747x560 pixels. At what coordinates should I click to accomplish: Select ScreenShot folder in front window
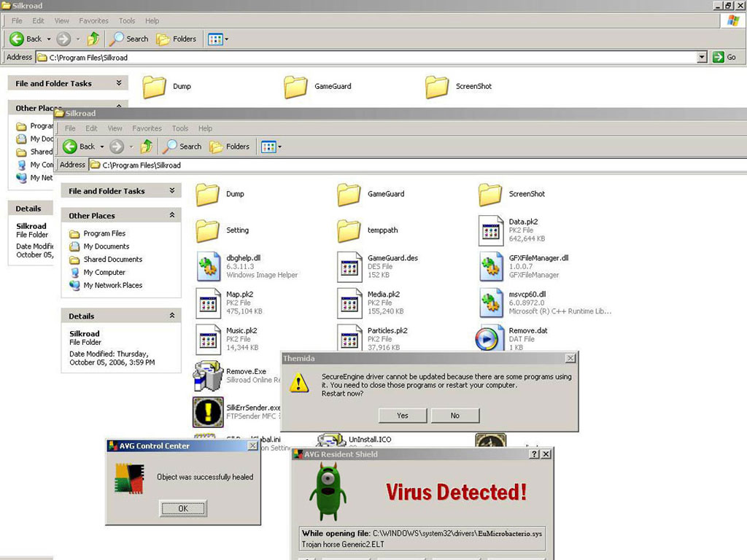click(491, 194)
